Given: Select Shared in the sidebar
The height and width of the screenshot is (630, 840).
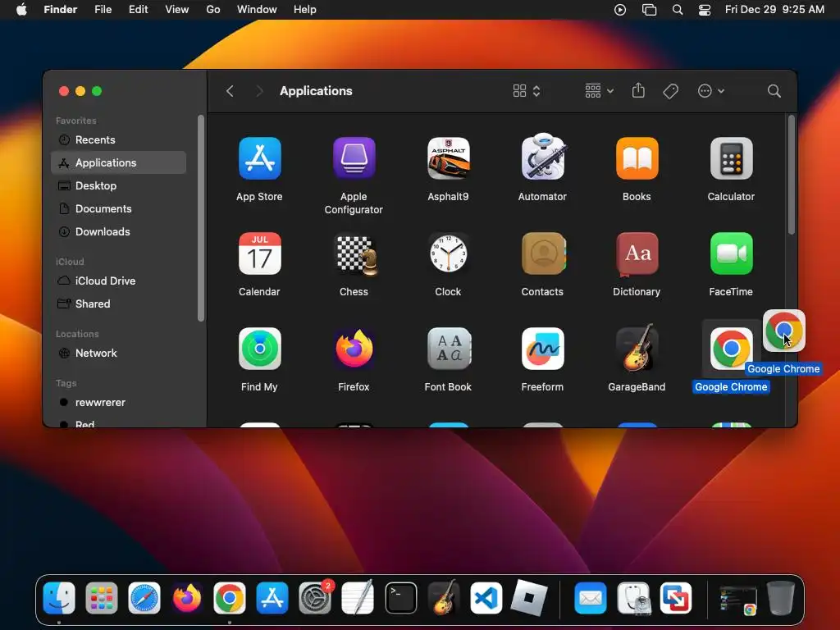Looking at the screenshot, I should click(x=118, y=304).
